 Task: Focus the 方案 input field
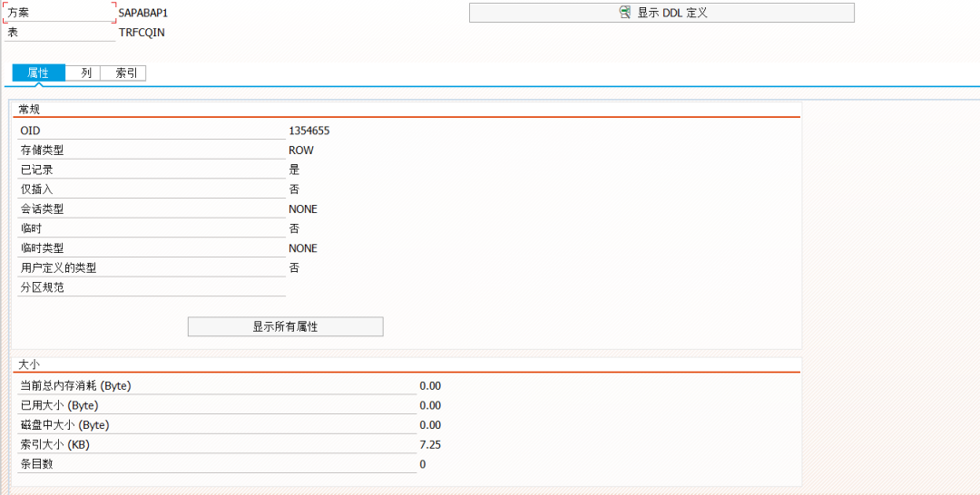59,13
